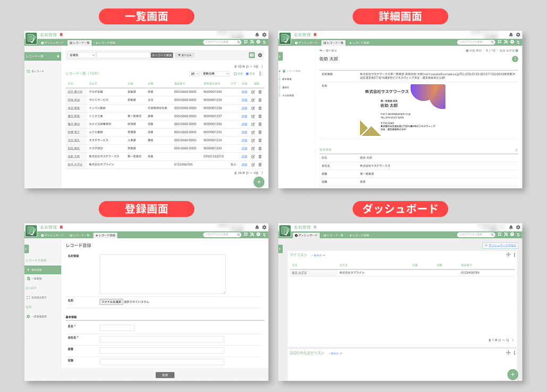Select the ダッシュボード tab on dashboard screen
The image size is (547, 392).
[x=306, y=235]
